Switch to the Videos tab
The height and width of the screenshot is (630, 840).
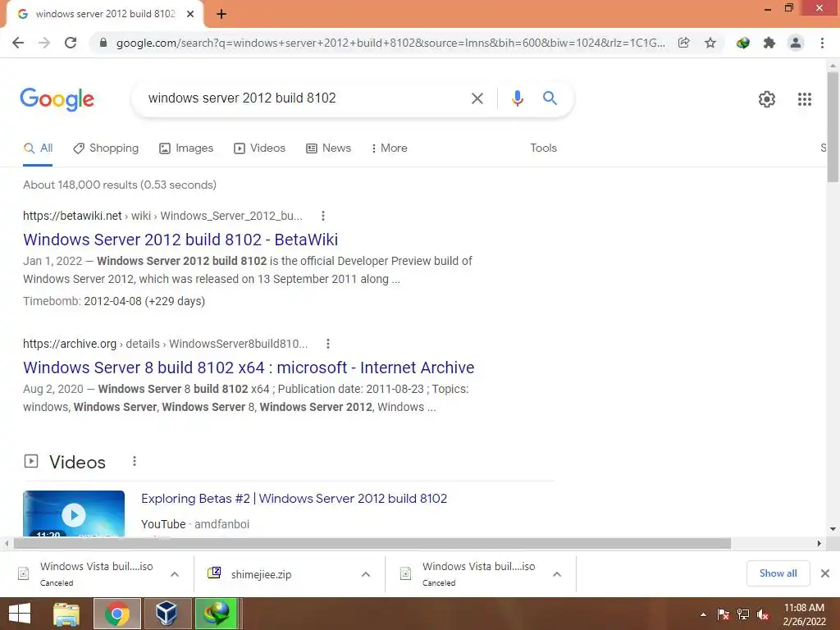click(x=260, y=148)
